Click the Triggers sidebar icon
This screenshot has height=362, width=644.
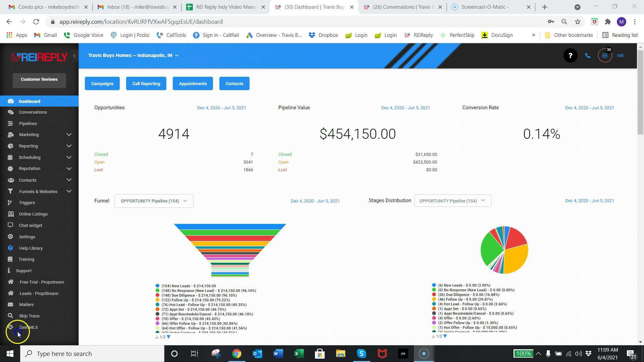pyautogui.click(x=10, y=202)
